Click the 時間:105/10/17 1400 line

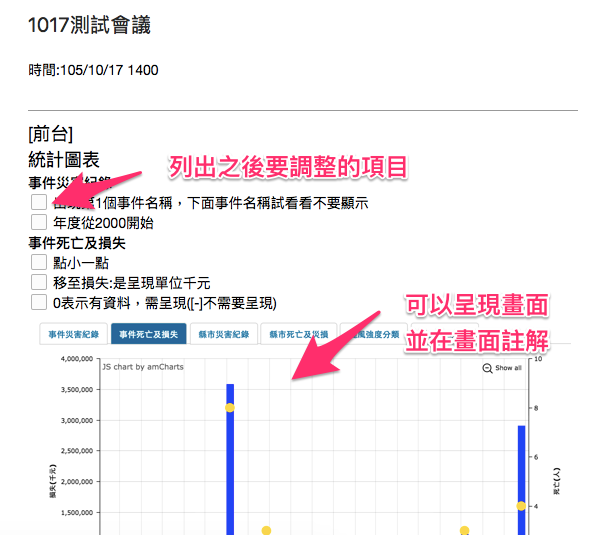93,70
